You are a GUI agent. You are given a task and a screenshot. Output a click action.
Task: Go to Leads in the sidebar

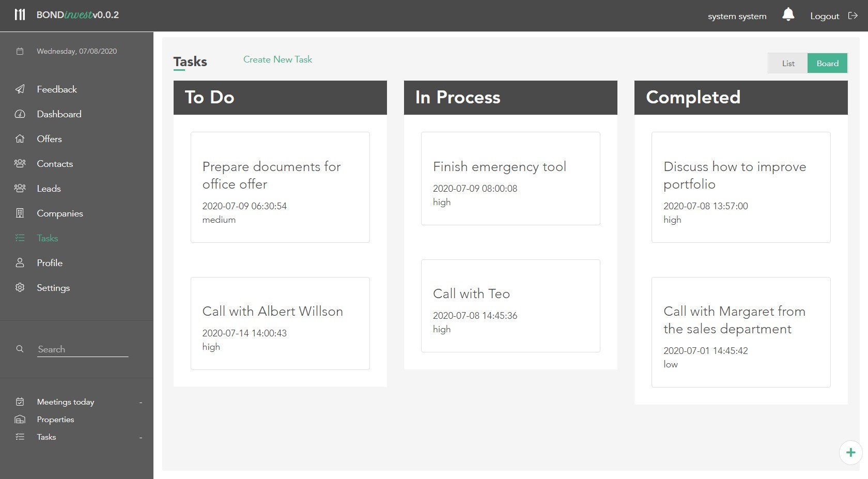point(49,189)
